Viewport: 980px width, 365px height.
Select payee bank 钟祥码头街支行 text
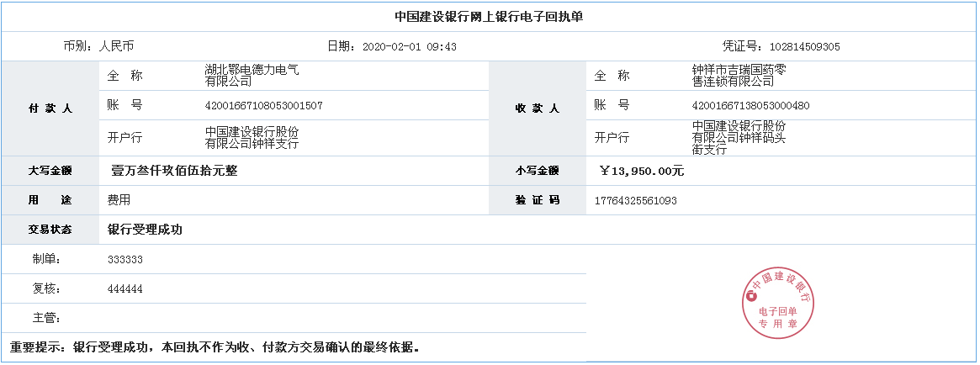click(x=739, y=138)
